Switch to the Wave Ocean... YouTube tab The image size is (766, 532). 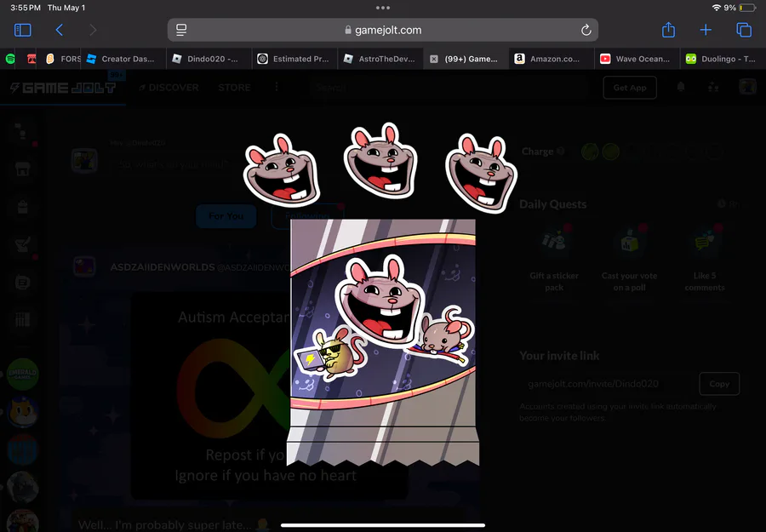637,59
